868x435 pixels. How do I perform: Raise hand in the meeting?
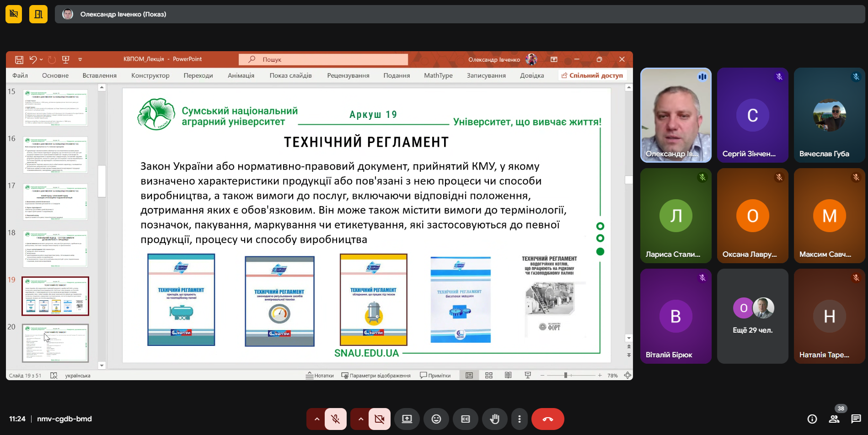point(494,419)
